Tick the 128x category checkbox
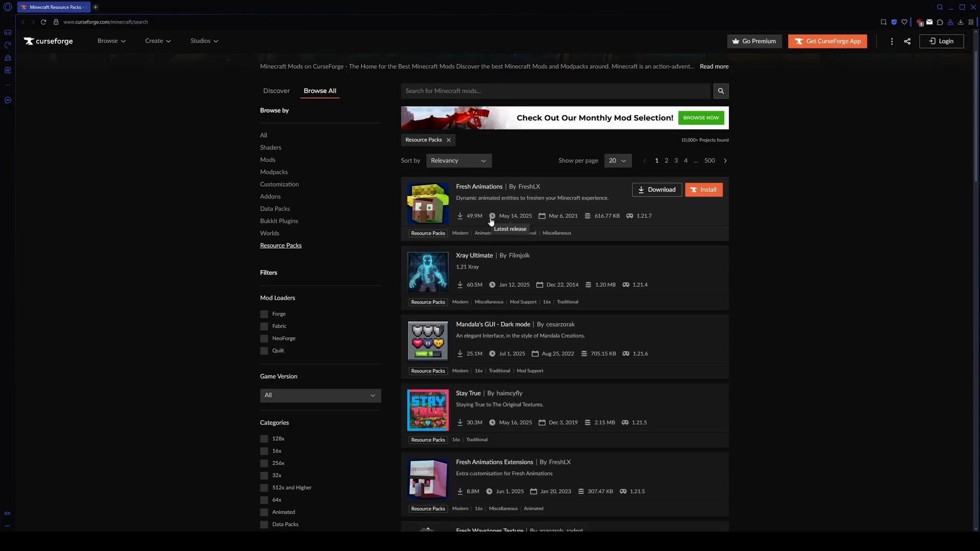The image size is (980, 551). pyautogui.click(x=264, y=439)
